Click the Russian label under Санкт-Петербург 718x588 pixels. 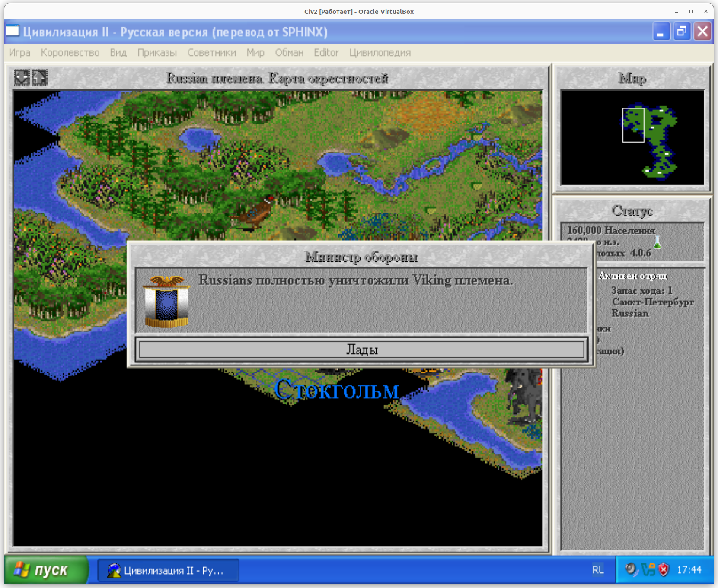(x=630, y=313)
